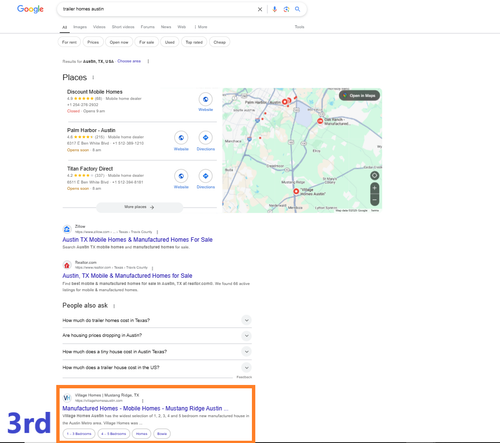
Task: Open 'Austin TX Mobile Homes & Manufactured Homes For Sale'
Action: coord(137,240)
